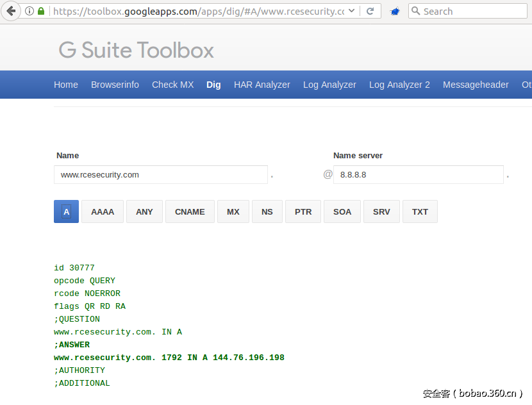Toggle the AAAA record type
The width and height of the screenshot is (532, 405).
click(102, 211)
